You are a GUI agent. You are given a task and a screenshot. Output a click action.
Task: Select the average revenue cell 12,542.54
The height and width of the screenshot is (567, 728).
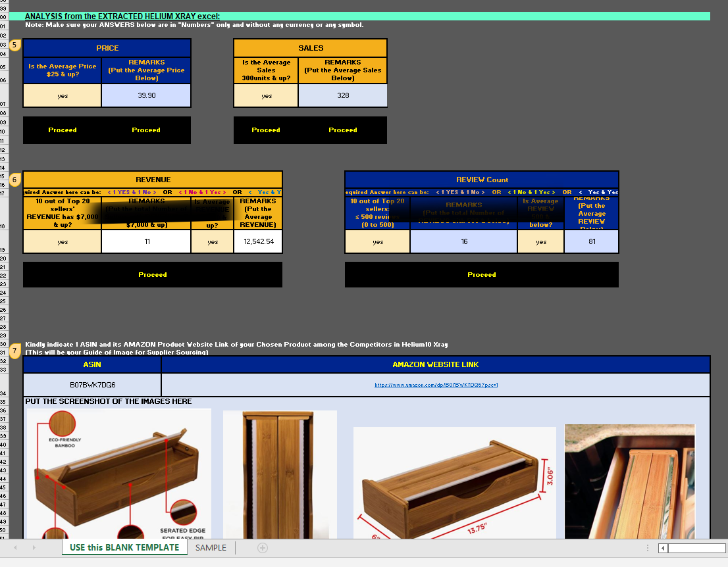[258, 242]
